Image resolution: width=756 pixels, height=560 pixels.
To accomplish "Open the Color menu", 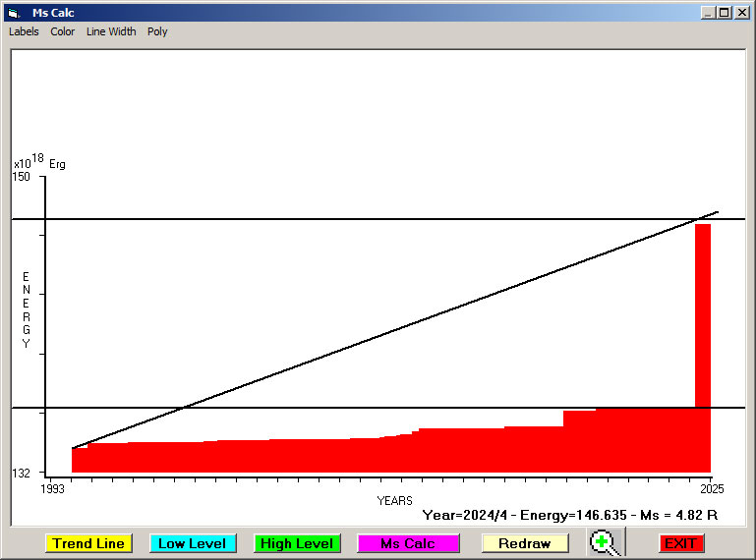I will 63,31.
